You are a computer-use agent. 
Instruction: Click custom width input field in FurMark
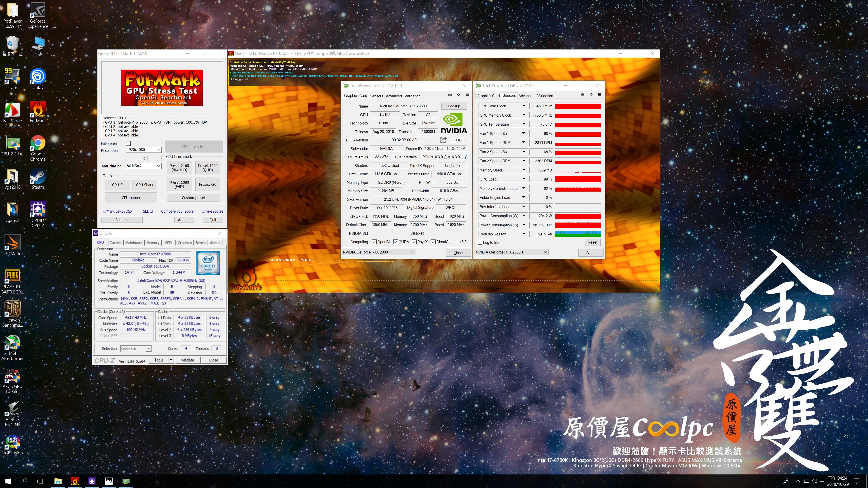pyautogui.click(x=133, y=158)
